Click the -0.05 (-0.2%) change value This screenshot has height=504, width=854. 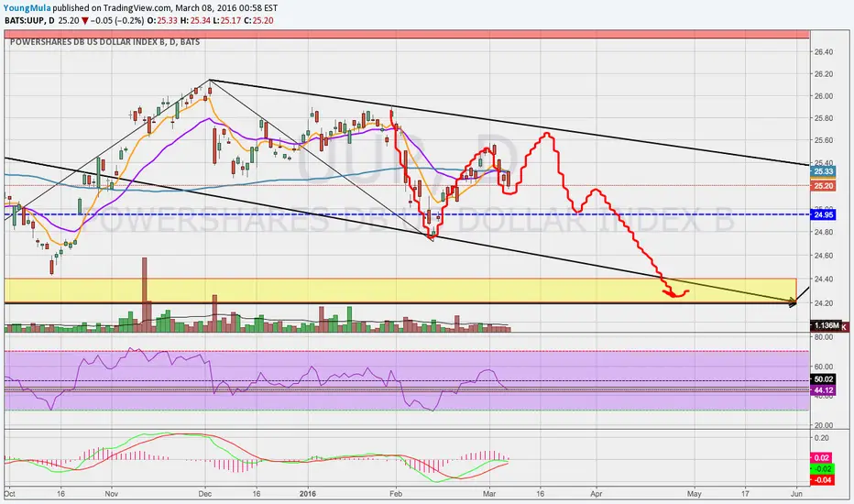point(118,21)
